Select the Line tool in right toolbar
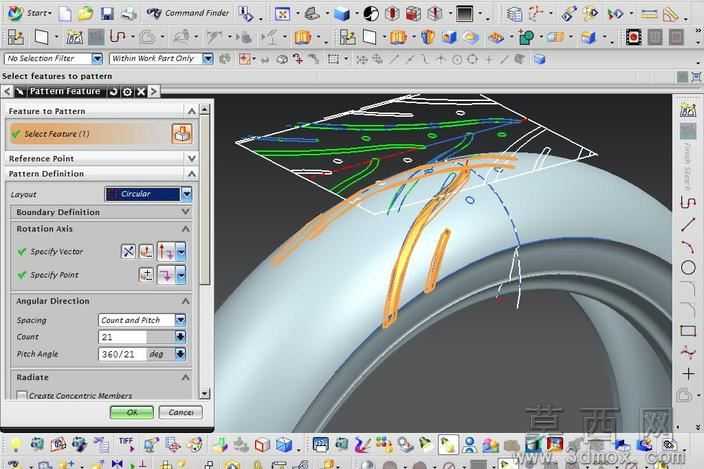The image size is (704, 469). [x=688, y=224]
